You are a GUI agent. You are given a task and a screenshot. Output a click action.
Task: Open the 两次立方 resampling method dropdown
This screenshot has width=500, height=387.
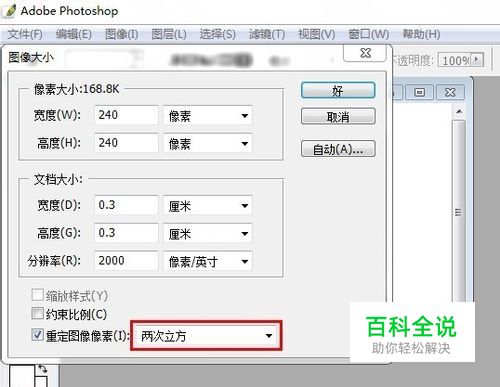coord(206,336)
